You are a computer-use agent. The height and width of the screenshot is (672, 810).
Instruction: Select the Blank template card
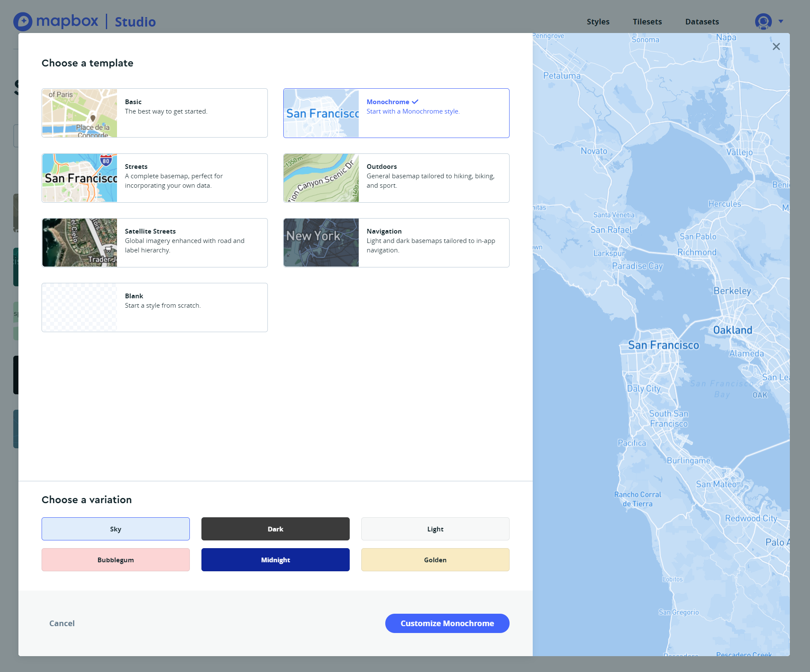pyautogui.click(x=155, y=307)
